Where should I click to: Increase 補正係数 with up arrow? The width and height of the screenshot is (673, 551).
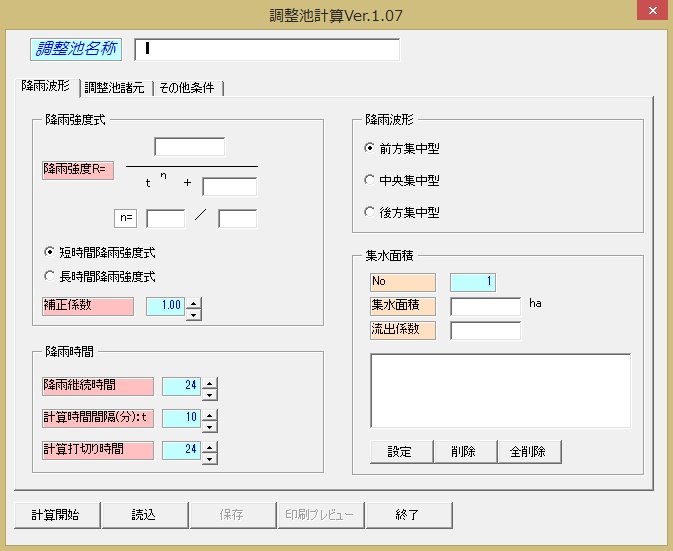coord(194,302)
